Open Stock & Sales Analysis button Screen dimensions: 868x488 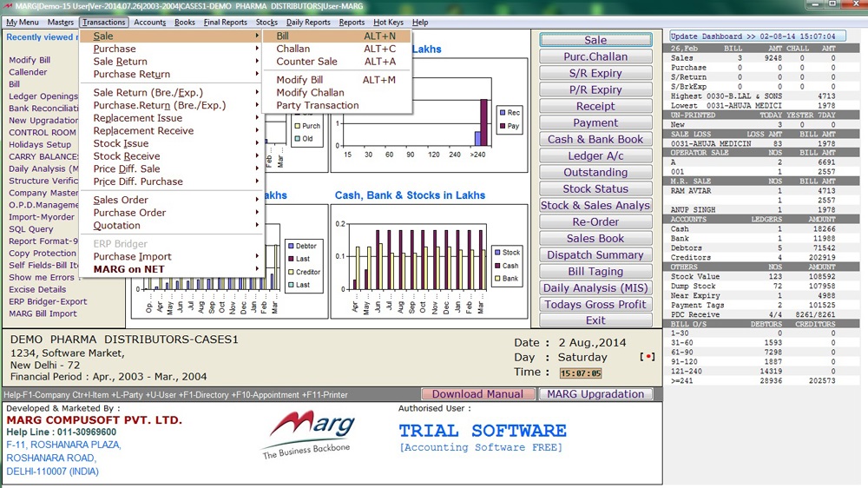[595, 206]
